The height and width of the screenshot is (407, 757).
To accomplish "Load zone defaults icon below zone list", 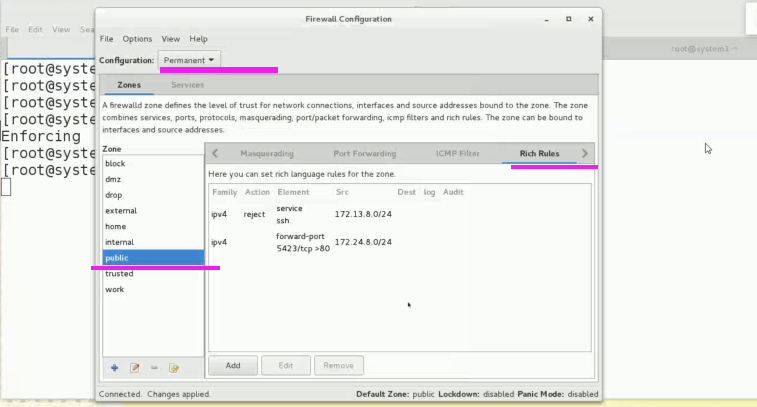I will click(x=174, y=368).
